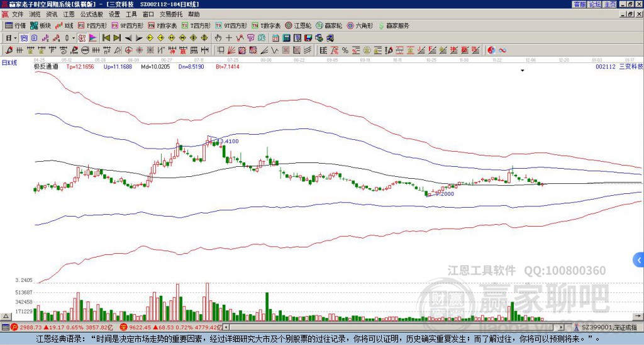Open the P四方形 tool
Viewport: 644px width, 345px height.
click(x=92, y=25)
